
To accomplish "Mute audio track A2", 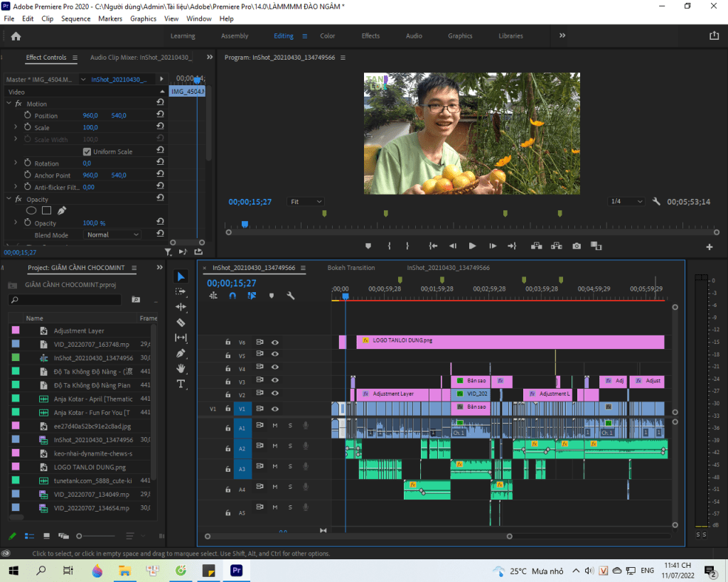I will (x=275, y=446).
